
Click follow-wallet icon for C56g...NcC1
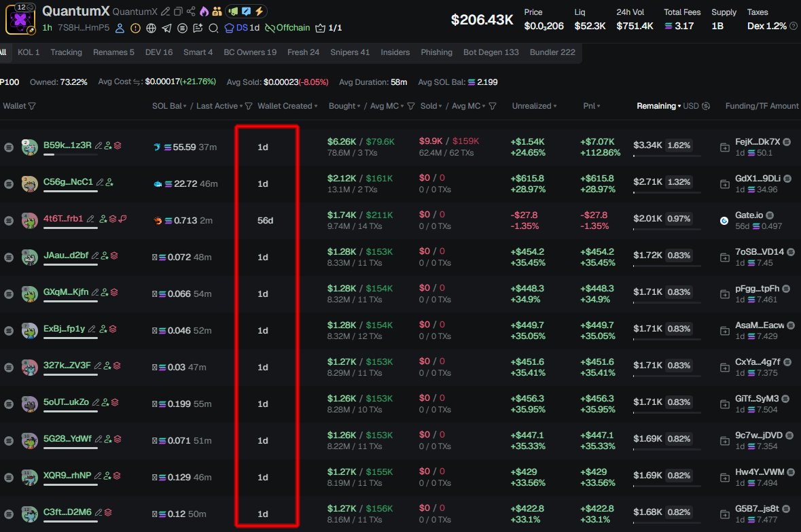[109, 183]
